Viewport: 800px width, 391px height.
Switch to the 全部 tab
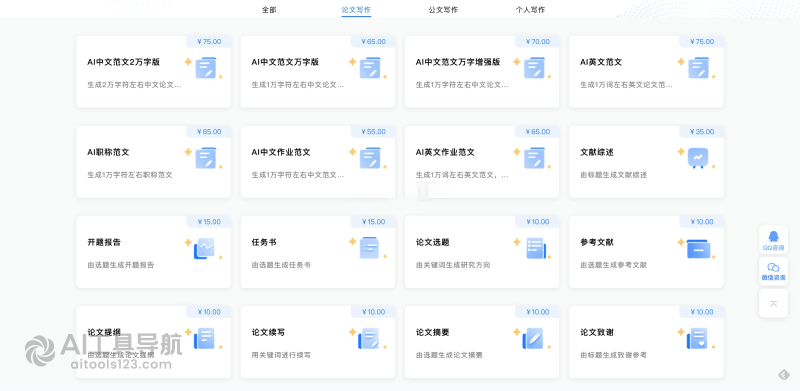269,10
